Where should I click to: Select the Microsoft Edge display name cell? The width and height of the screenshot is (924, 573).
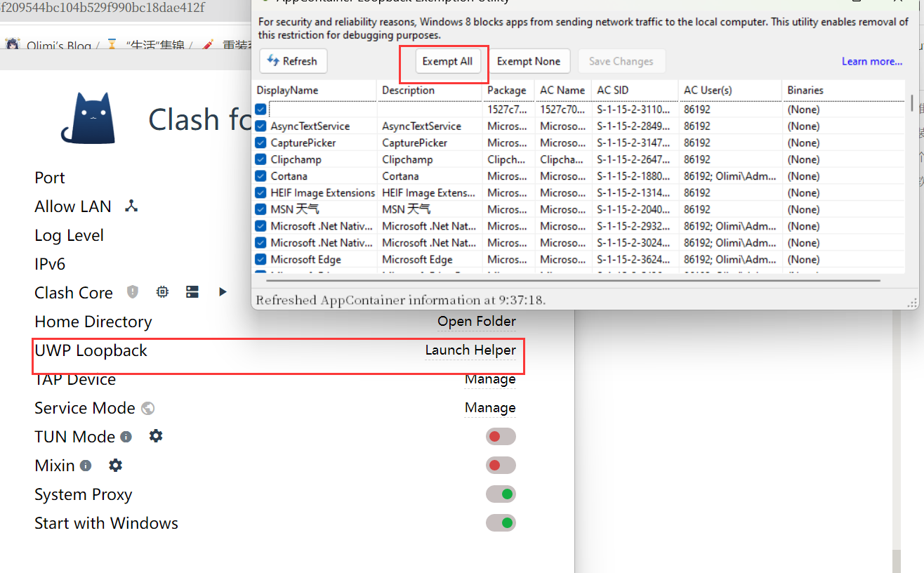click(x=306, y=259)
